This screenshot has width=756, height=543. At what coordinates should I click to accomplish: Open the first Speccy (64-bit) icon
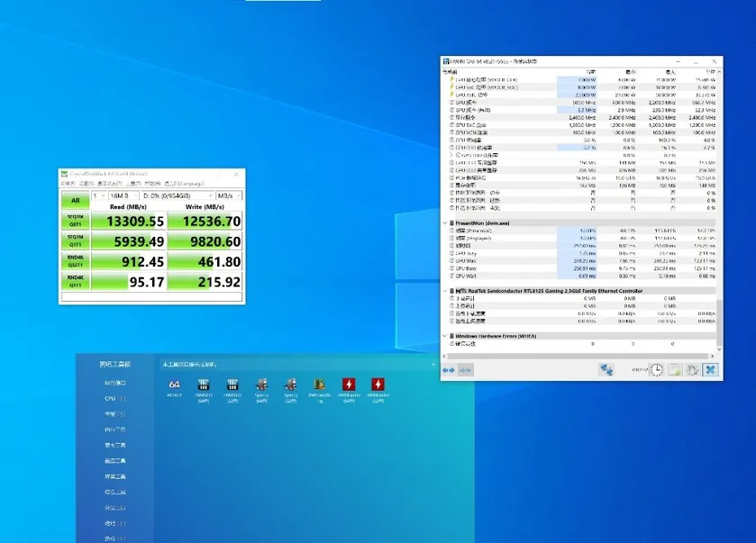pyautogui.click(x=261, y=386)
